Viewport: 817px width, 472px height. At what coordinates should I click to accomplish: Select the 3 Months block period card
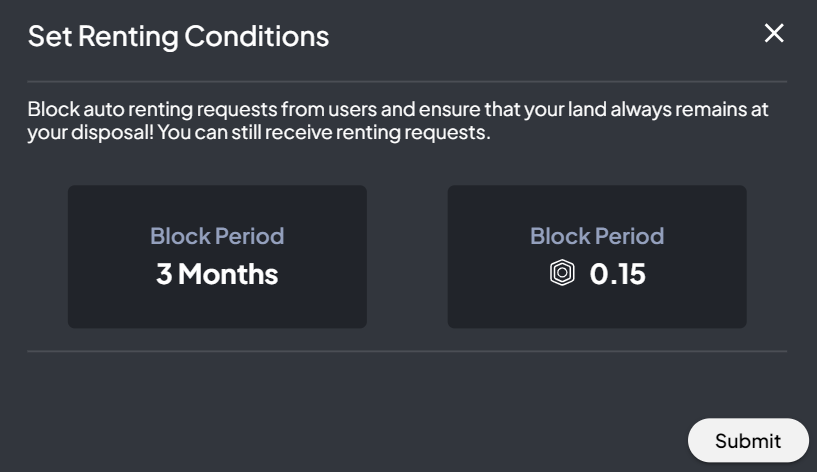(x=217, y=256)
